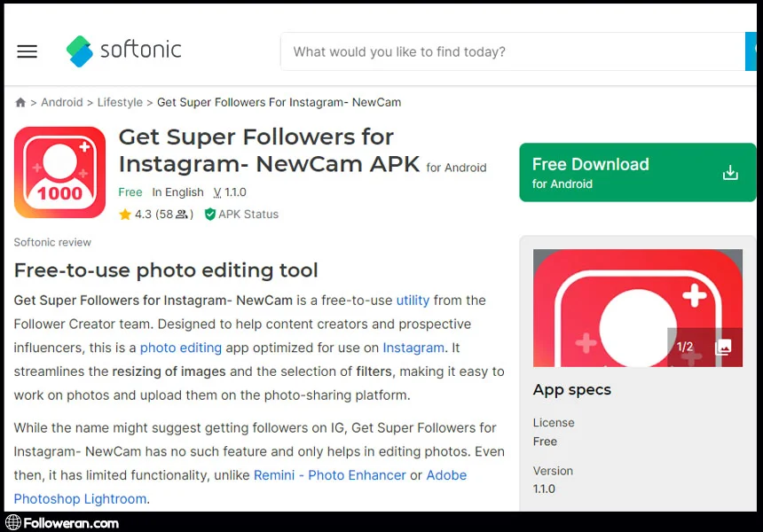Click the 58 user reviews count

(173, 215)
